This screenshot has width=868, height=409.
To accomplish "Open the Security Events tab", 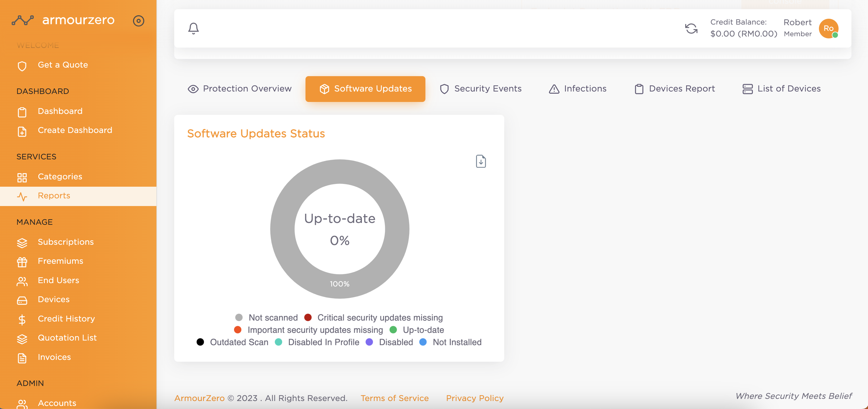I will (481, 89).
